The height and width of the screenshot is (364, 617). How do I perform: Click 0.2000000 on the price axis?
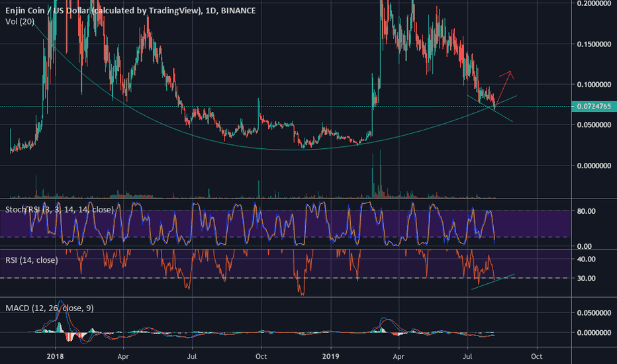click(594, 3)
